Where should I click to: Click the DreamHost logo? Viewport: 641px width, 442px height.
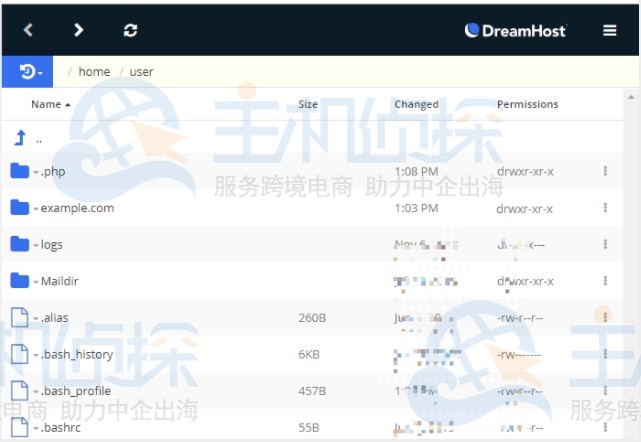(515, 31)
